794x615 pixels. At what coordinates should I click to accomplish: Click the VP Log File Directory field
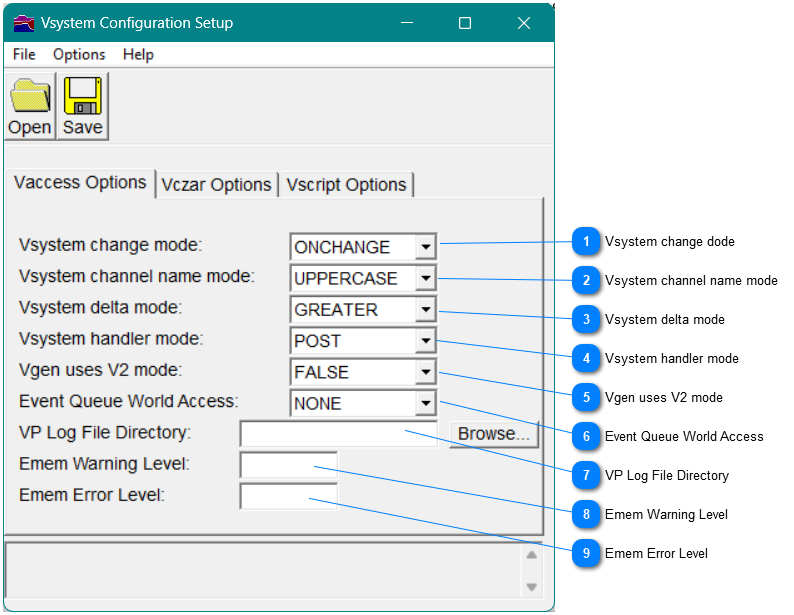(340, 434)
